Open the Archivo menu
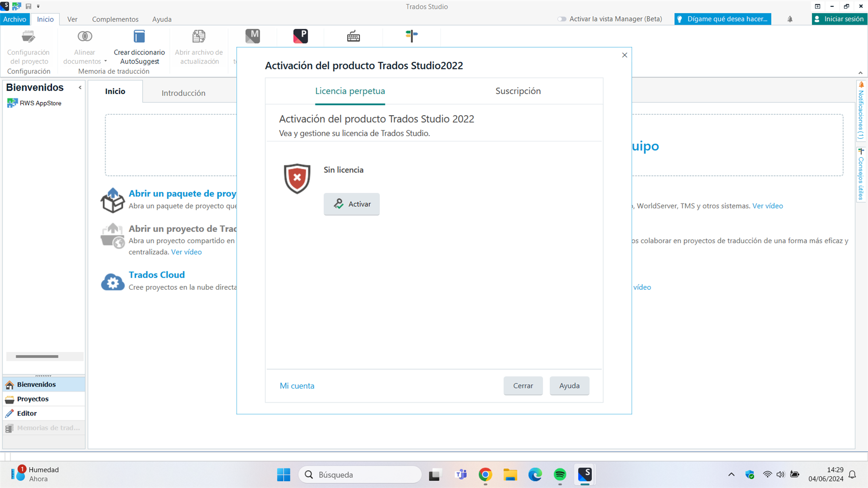This screenshot has width=868, height=488. (14, 19)
